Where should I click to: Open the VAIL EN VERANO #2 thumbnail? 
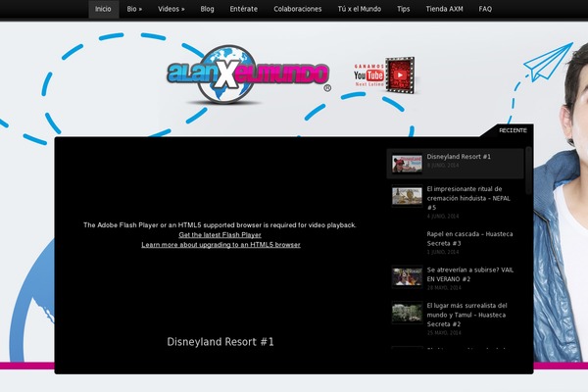click(407, 276)
